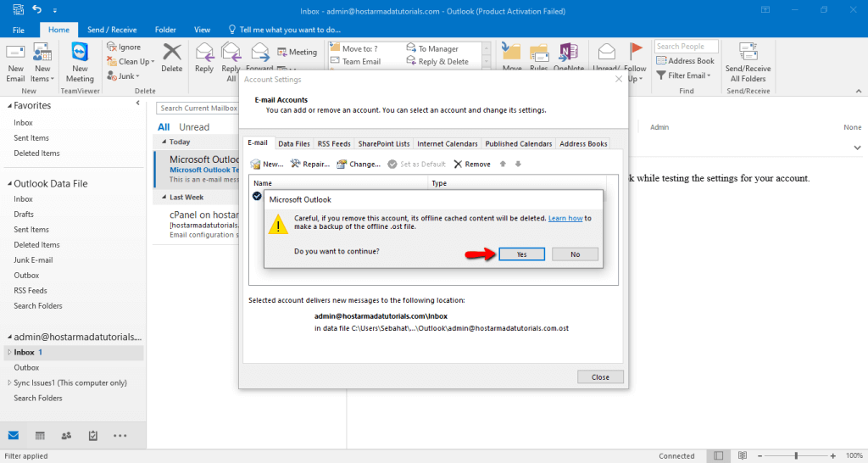Click Normal view button in status bar
The image size is (868, 463).
(718, 455)
